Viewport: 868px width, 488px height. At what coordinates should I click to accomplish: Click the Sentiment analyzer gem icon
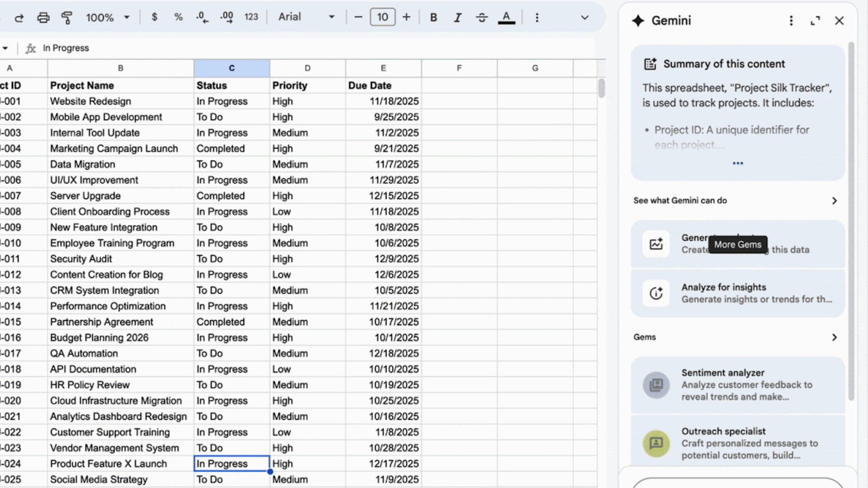(656, 385)
